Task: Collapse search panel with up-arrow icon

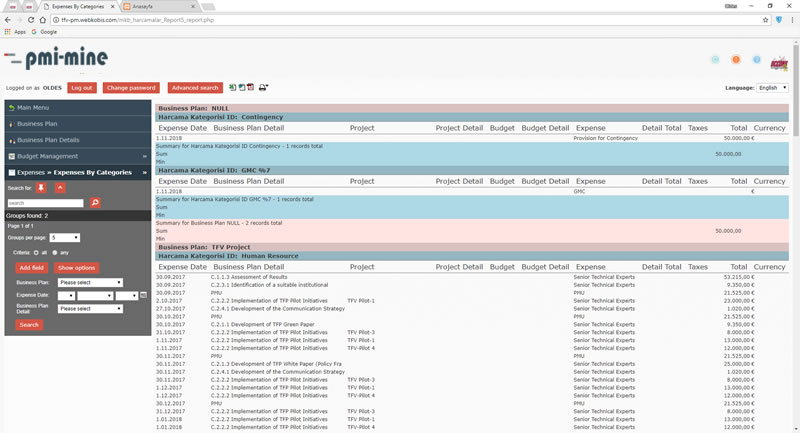Action: click(60, 188)
